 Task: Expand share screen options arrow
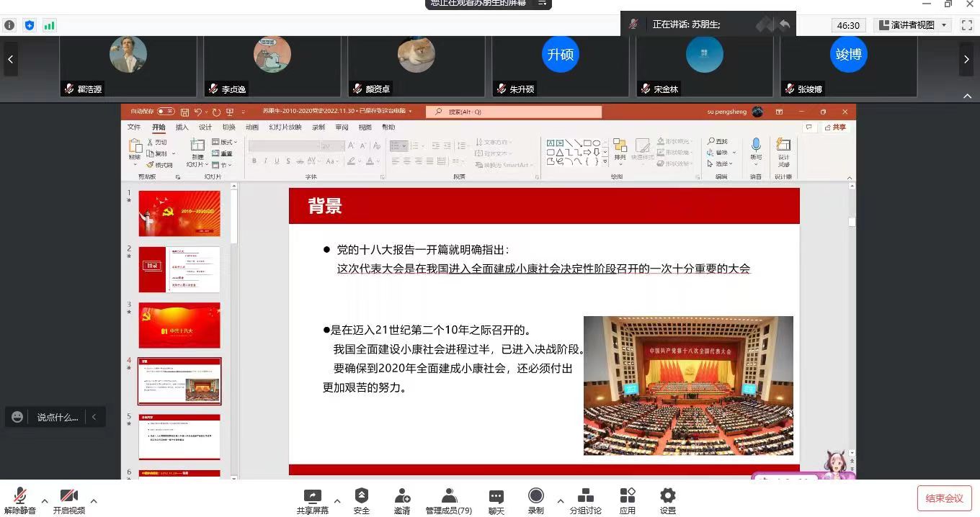coord(337,500)
